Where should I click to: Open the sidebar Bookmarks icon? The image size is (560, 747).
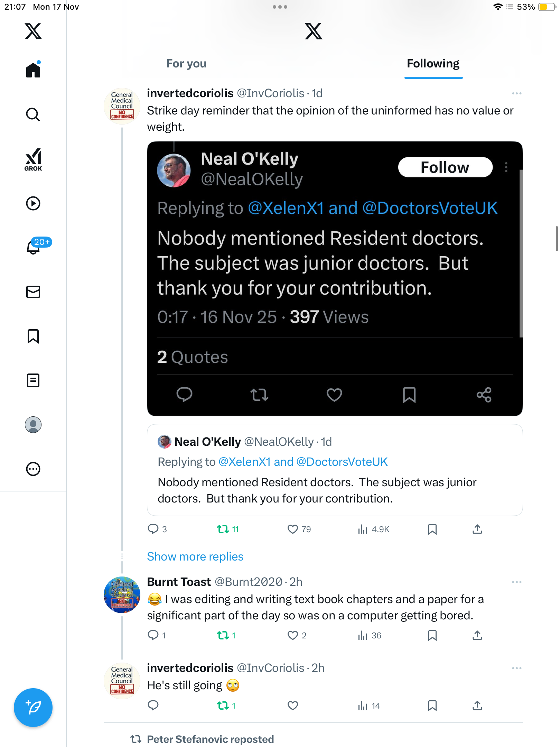coord(33,336)
